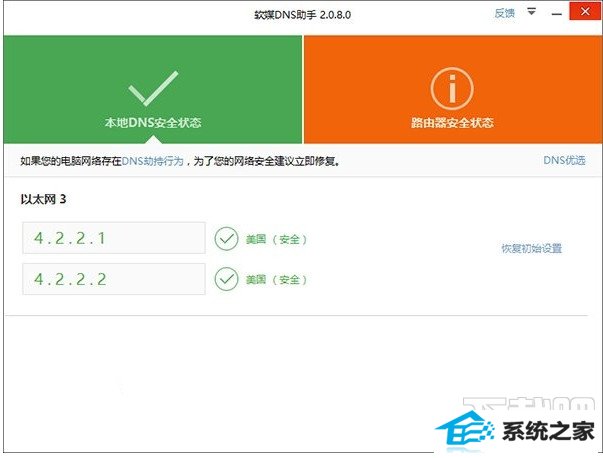Click the 美国（安全）status text for 4.2.2.1
This screenshot has height=458, width=603.
[277, 239]
